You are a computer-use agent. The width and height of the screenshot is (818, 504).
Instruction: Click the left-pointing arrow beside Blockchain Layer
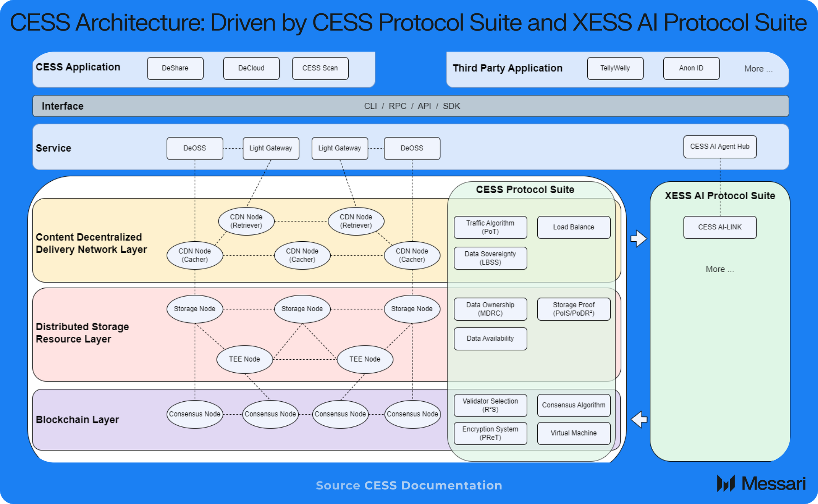[639, 419]
